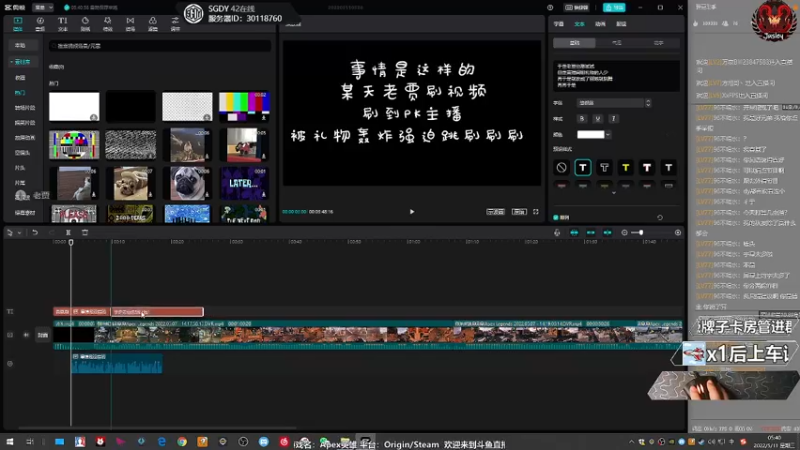Click the audio track icon at timeline left

(10, 364)
